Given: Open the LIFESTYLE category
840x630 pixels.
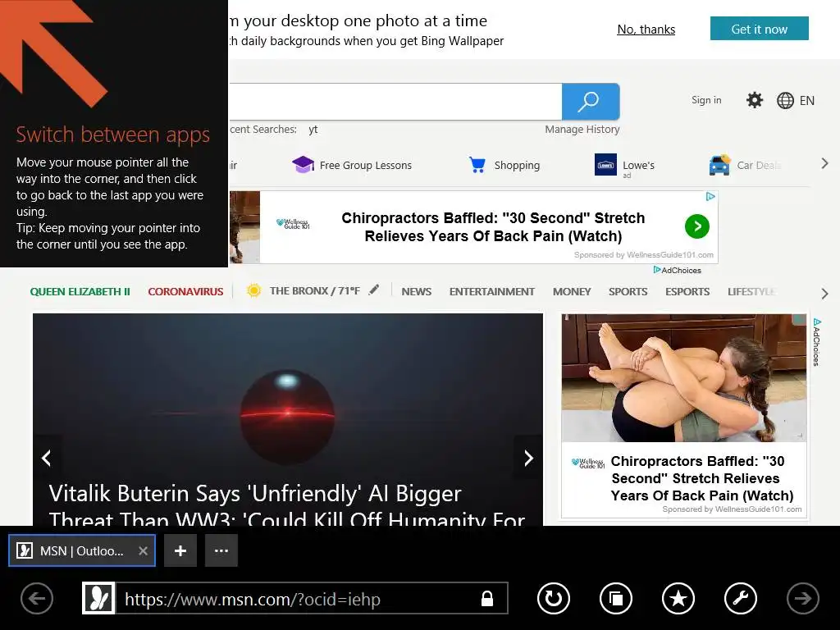Looking at the screenshot, I should tap(751, 291).
